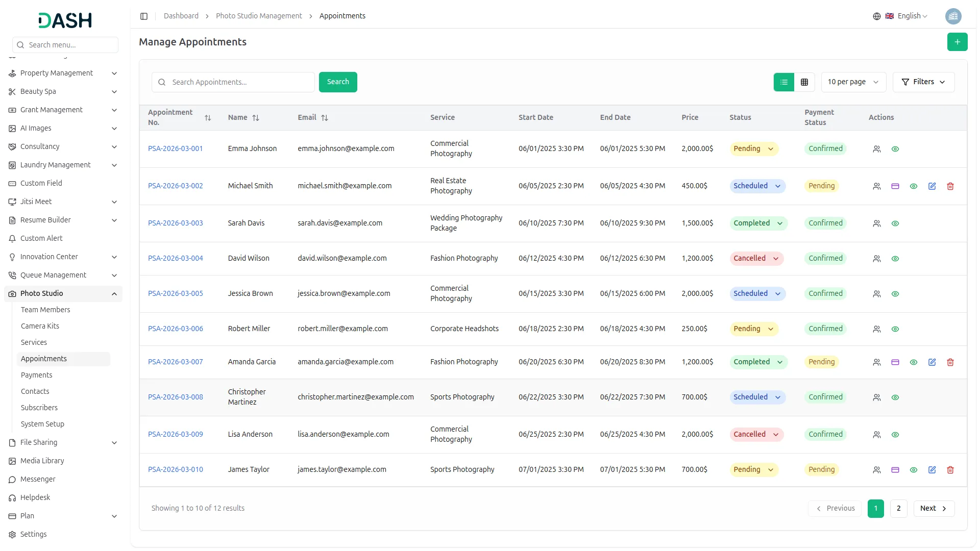Go to page 2 of results
The width and height of the screenshot is (980, 551).
click(x=898, y=509)
